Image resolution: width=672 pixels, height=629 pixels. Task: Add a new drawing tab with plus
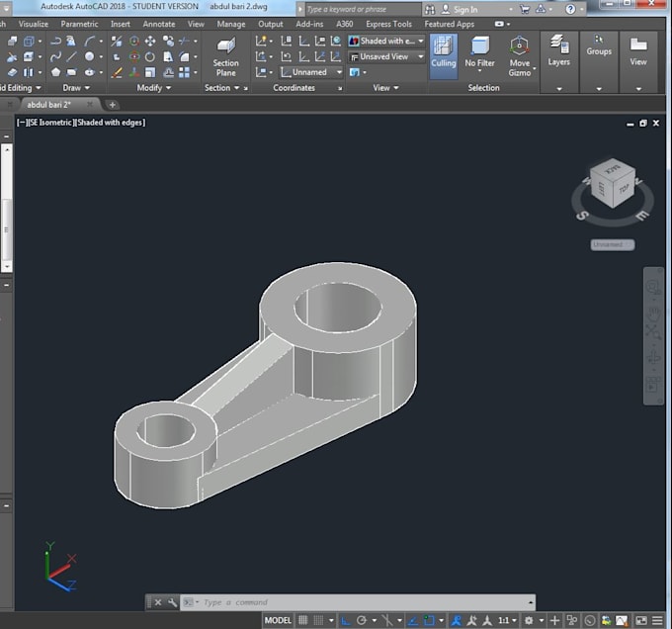pos(113,104)
